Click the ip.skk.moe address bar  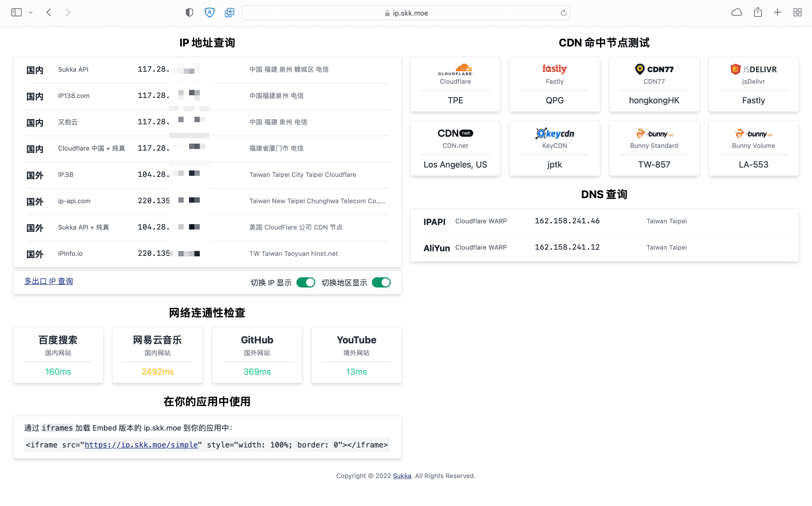[x=406, y=13]
